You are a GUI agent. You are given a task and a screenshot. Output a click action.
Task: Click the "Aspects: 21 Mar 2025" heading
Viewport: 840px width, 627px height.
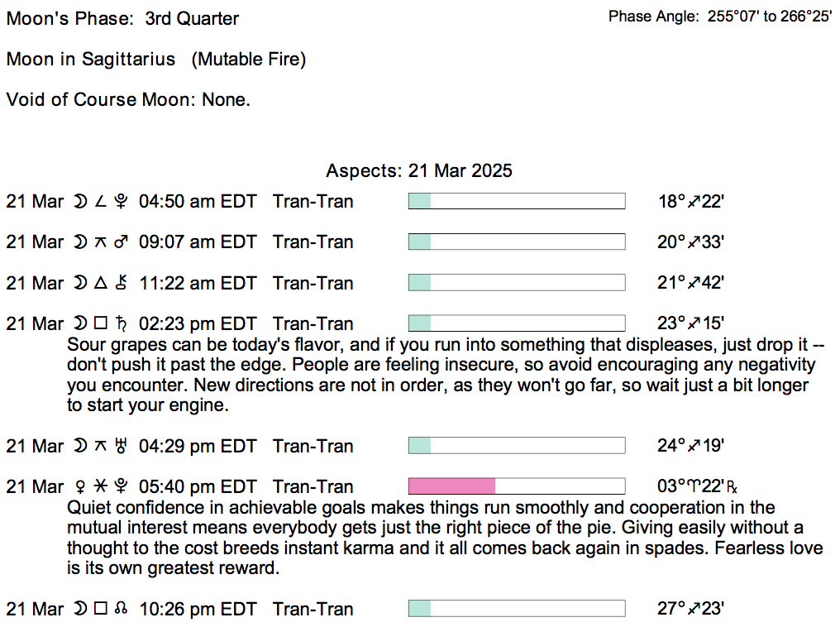point(419,171)
